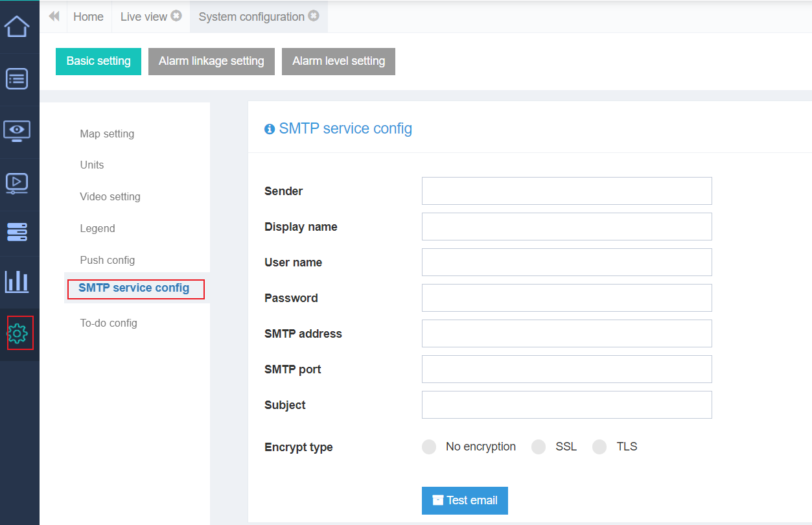Close the Live view tab

176,16
